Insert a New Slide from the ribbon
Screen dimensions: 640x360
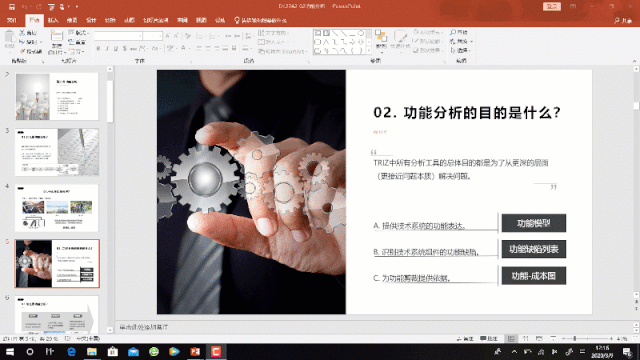pos(56,41)
